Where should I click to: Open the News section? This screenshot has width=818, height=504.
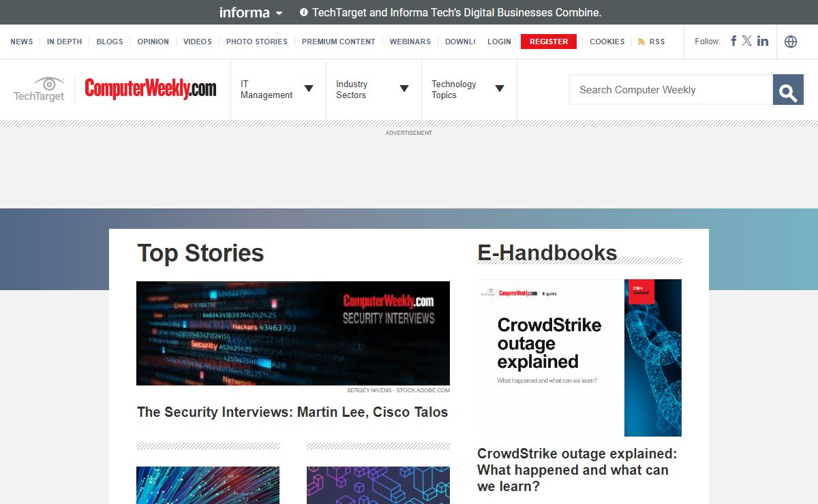coord(22,42)
